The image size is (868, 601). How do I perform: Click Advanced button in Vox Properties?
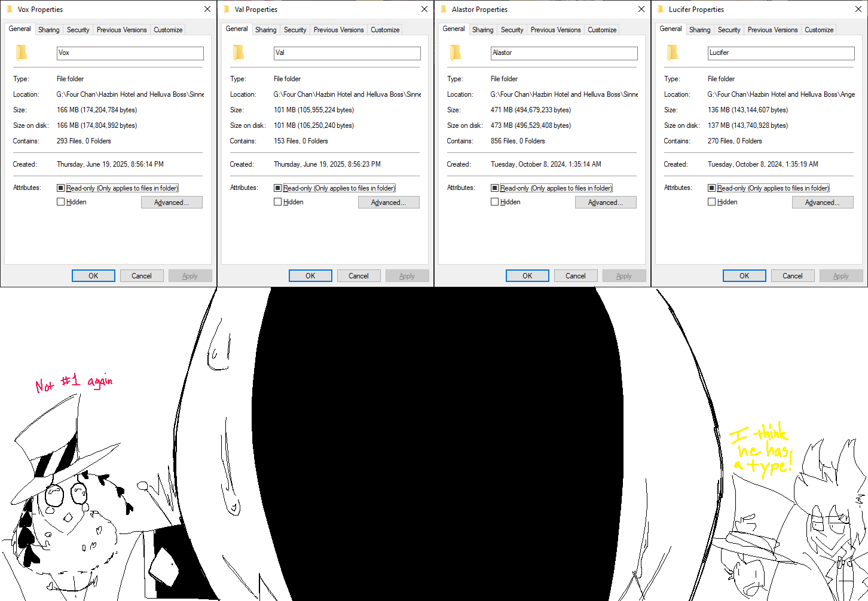click(x=172, y=203)
